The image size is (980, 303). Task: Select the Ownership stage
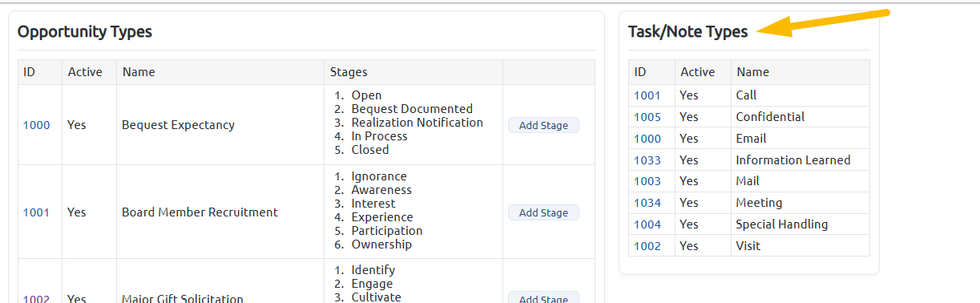click(381, 244)
